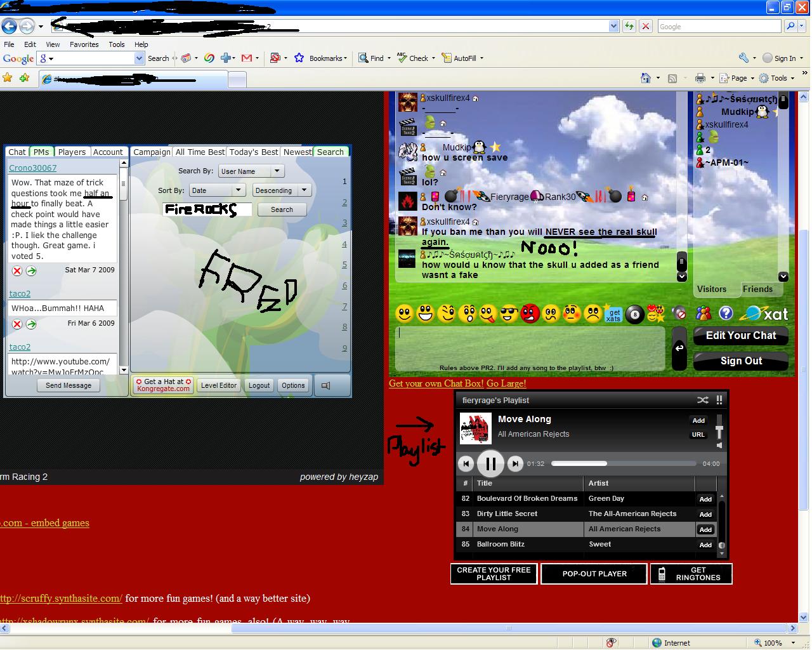Click the xat help question mark icon
The width and height of the screenshot is (812, 650).
point(726,313)
